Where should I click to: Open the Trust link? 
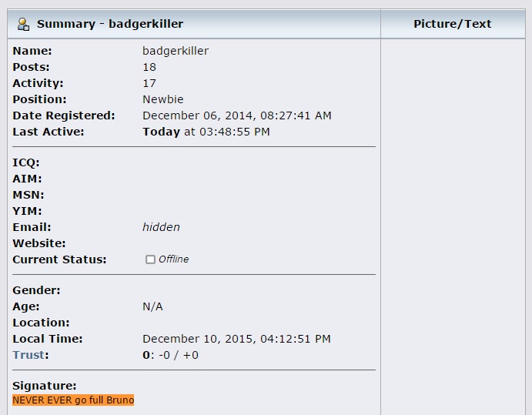pyautogui.click(x=28, y=355)
